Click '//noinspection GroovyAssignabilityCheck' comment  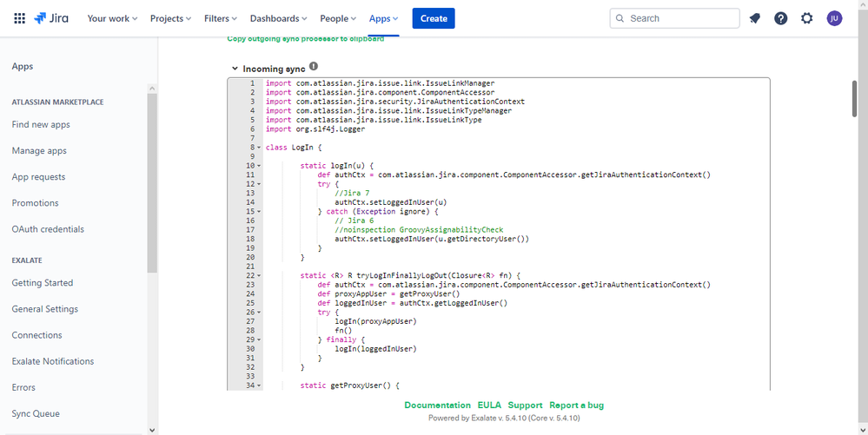point(419,230)
